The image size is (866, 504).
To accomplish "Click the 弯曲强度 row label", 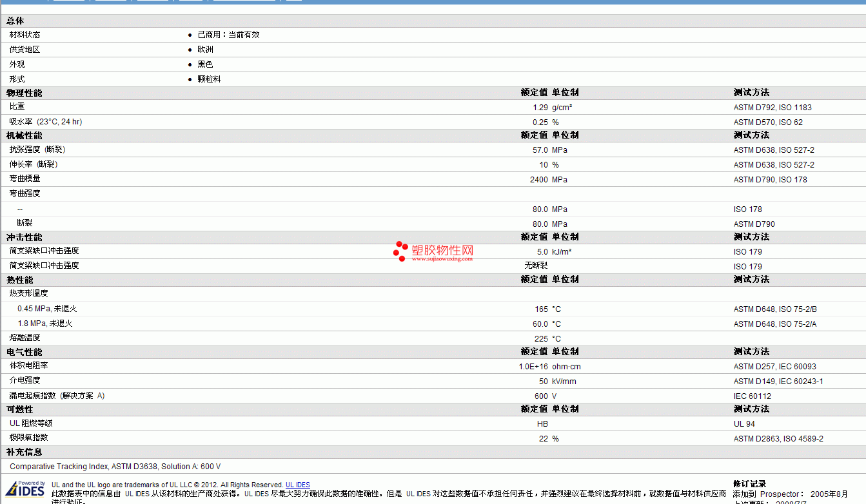I will 25,193.
